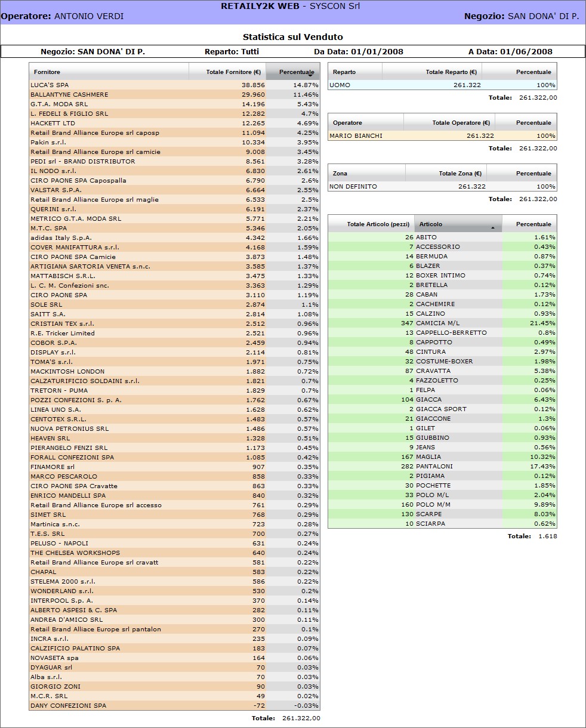Screen dimensions: 586x728
Task: Select the GIACCA SPORT article row
Action: coord(442,409)
